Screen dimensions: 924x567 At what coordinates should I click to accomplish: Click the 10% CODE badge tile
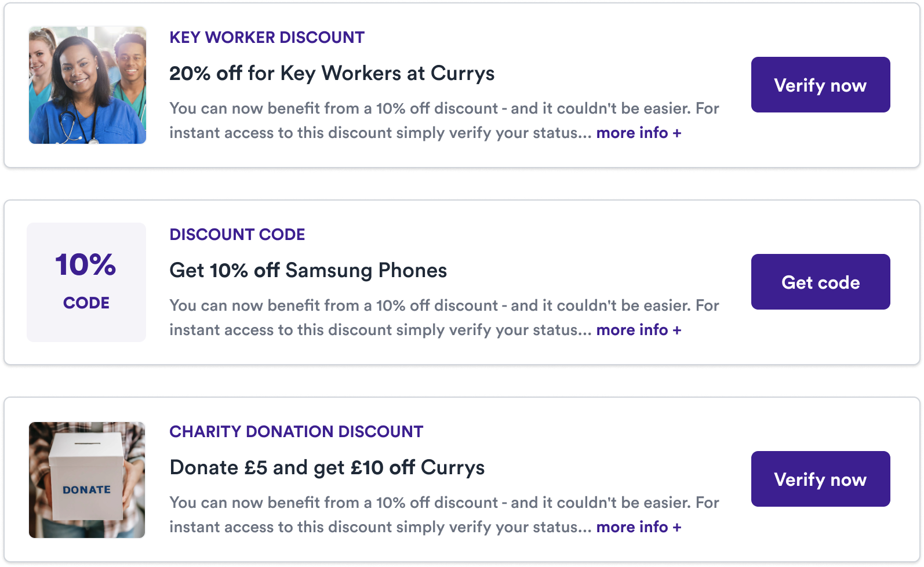coord(86,282)
